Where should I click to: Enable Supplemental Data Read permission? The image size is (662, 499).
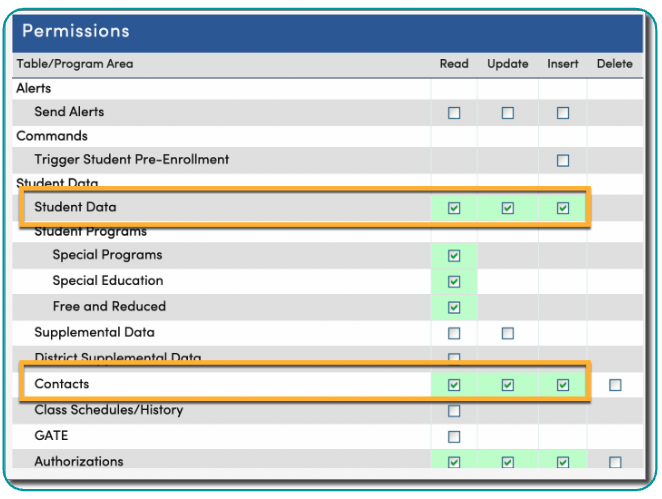[x=454, y=333]
